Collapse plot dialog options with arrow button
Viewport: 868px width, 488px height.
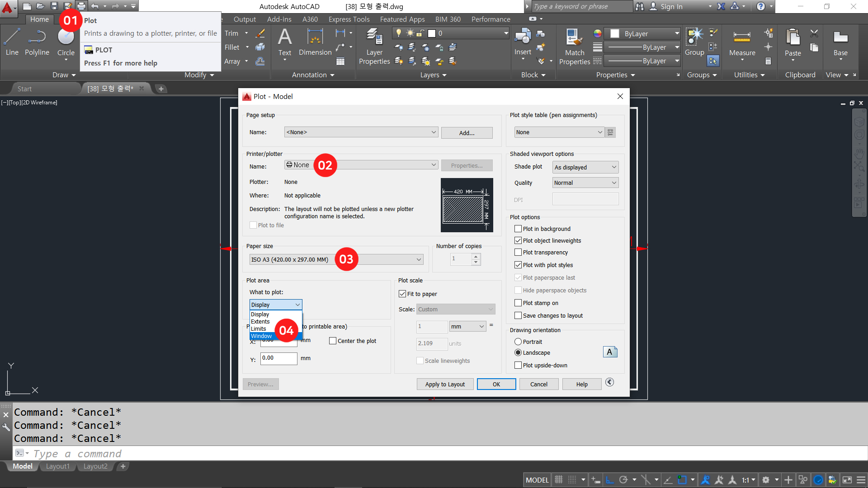click(609, 382)
